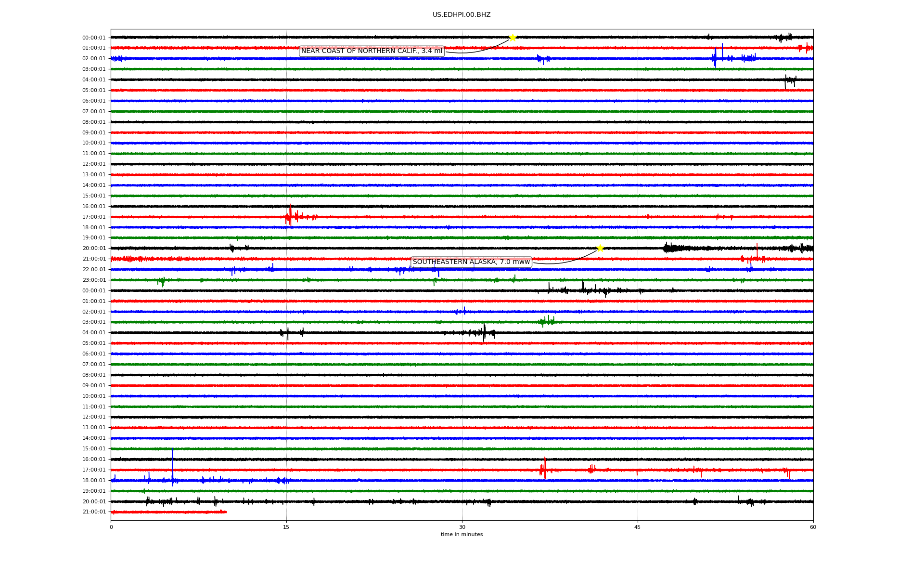Screen dimensions: 924x578
Task: Click the Southeastern Alaska 7.0 mww annotation
Action: pos(471,262)
